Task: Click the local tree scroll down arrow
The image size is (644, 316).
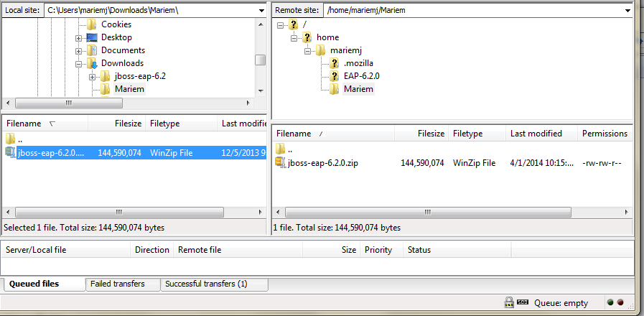Action: tap(261, 90)
